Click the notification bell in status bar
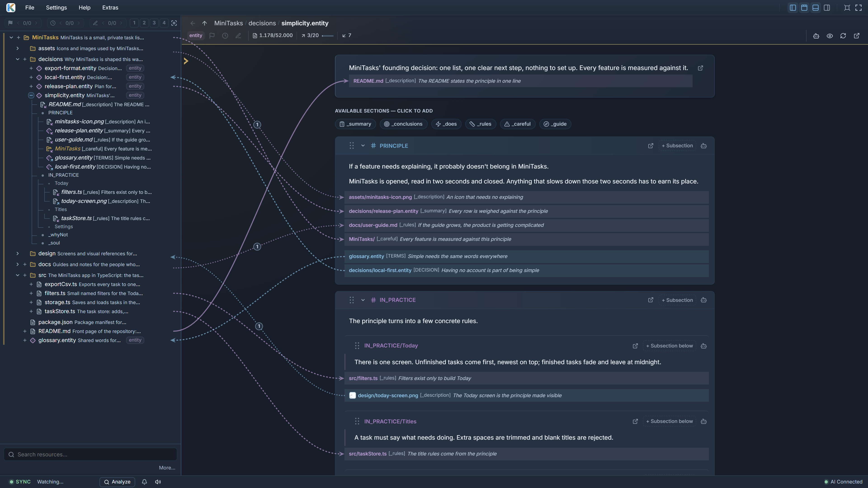The width and height of the screenshot is (868, 488). (x=144, y=482)
